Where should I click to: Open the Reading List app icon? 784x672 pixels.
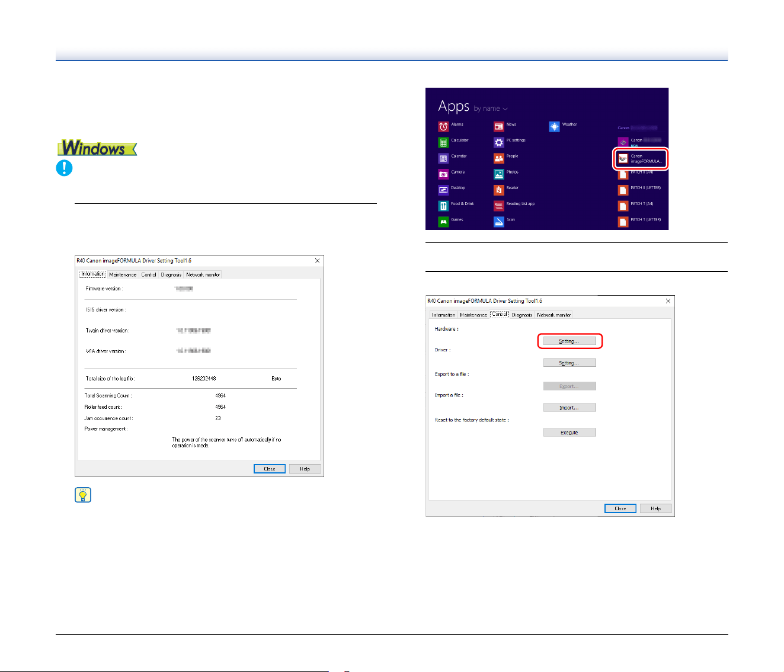coord(499,206)
